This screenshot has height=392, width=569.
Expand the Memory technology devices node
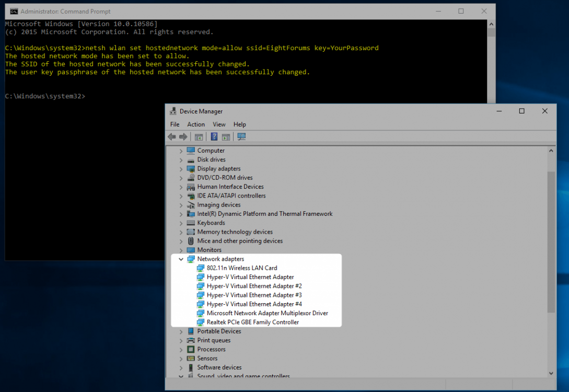pos(181,232)
